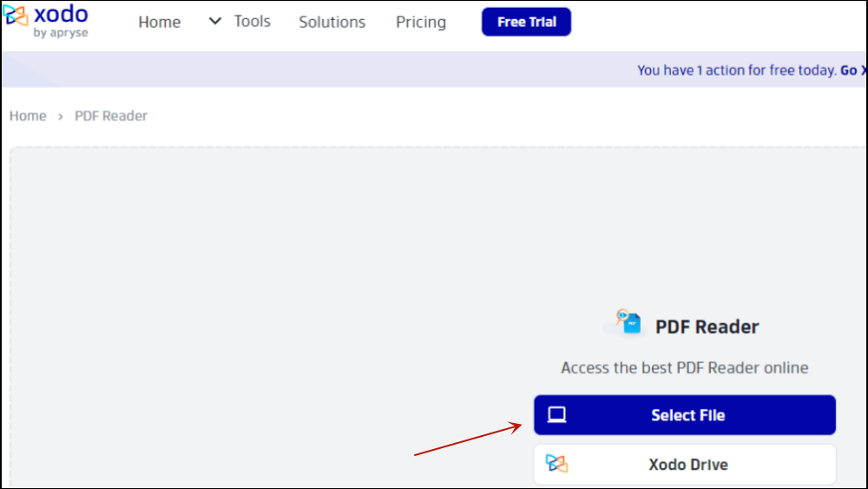Go to the Pricing page

coord(421,23)
